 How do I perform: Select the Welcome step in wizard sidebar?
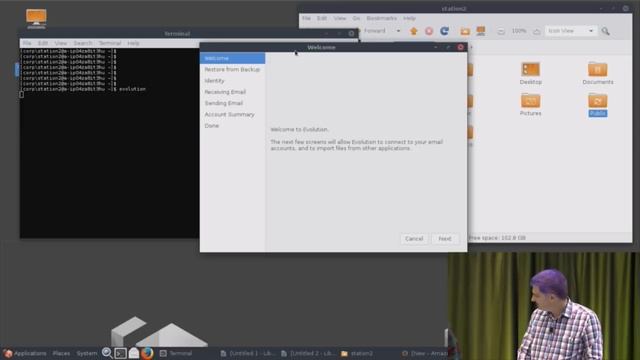coord(232,58)
